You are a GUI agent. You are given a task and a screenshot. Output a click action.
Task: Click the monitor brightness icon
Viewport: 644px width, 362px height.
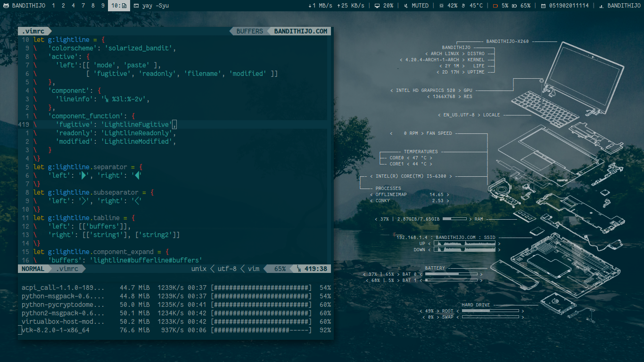pyautogui.click(x=377, y=6)
